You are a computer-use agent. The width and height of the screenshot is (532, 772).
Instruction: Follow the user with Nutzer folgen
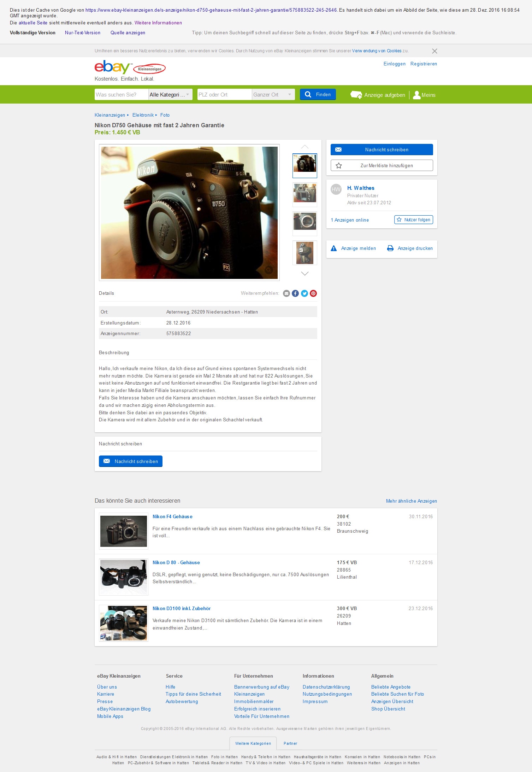click(414, 220)
